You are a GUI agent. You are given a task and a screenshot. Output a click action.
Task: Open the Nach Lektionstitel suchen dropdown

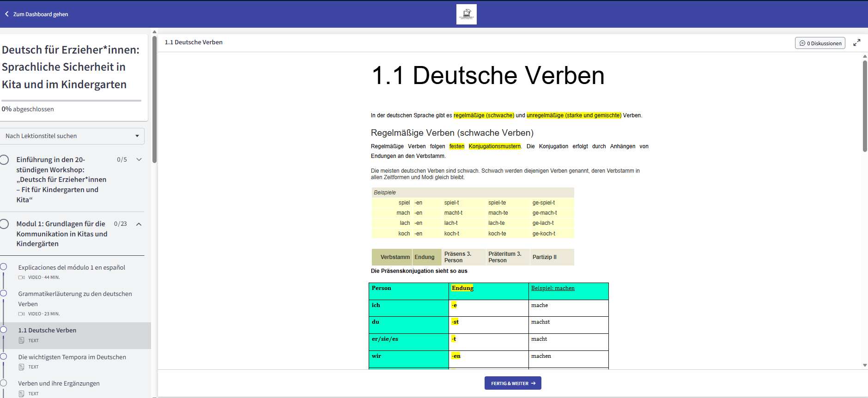point(73,136)
